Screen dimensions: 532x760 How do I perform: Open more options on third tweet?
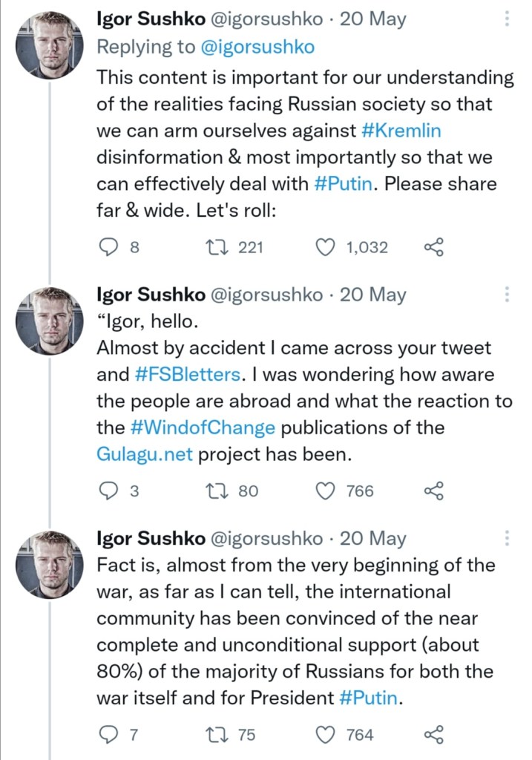[x=507, y=538]
